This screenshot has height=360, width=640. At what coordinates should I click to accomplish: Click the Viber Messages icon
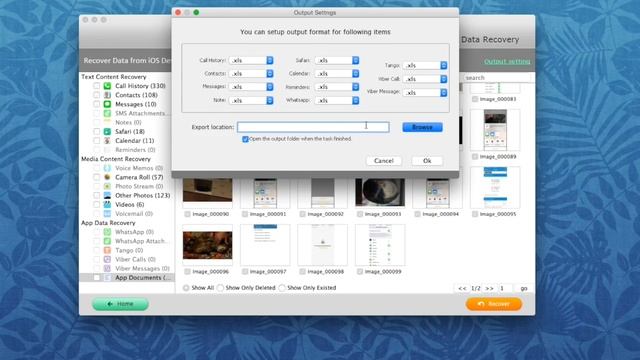point(107,268)
